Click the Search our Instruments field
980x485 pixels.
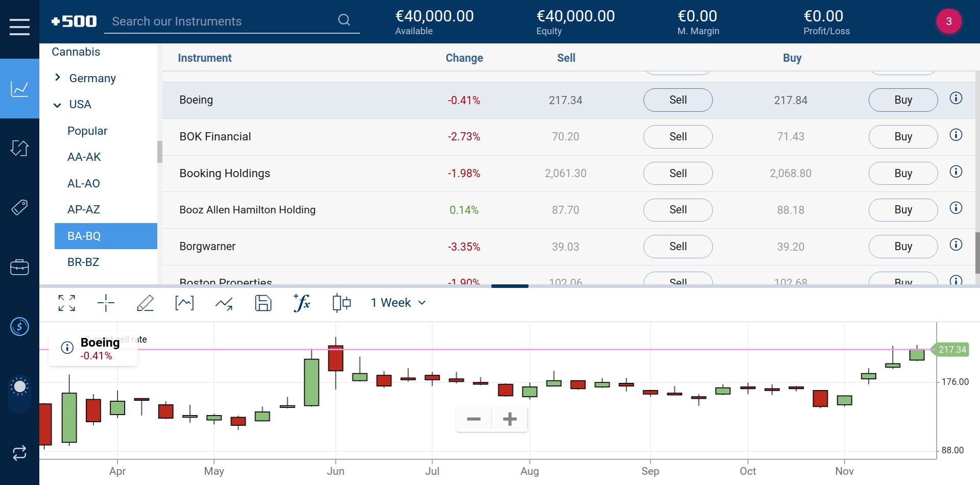223,21
